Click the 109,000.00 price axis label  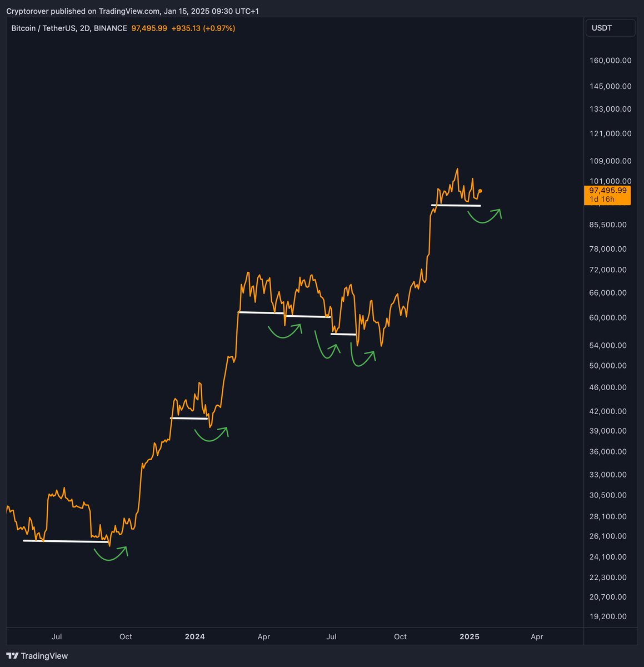(x=610, y=161)
